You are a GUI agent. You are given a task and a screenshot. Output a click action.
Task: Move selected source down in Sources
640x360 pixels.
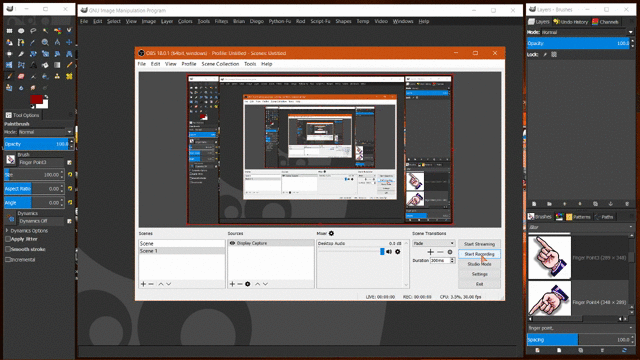[x=265, y=284]
